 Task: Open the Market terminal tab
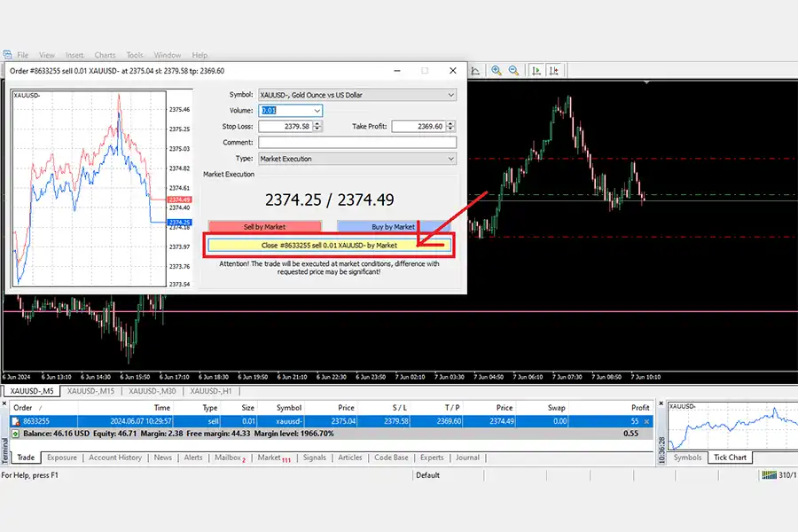coord(274,458)
